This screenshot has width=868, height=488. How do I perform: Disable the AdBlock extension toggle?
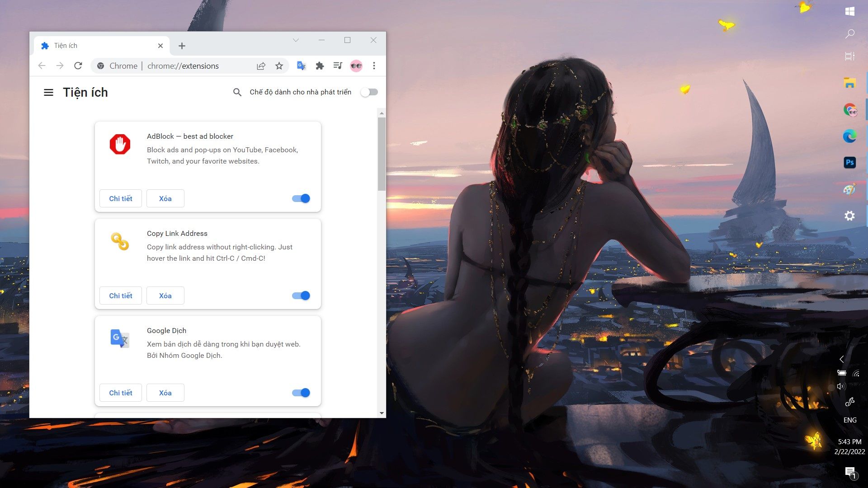coord(301,198)
